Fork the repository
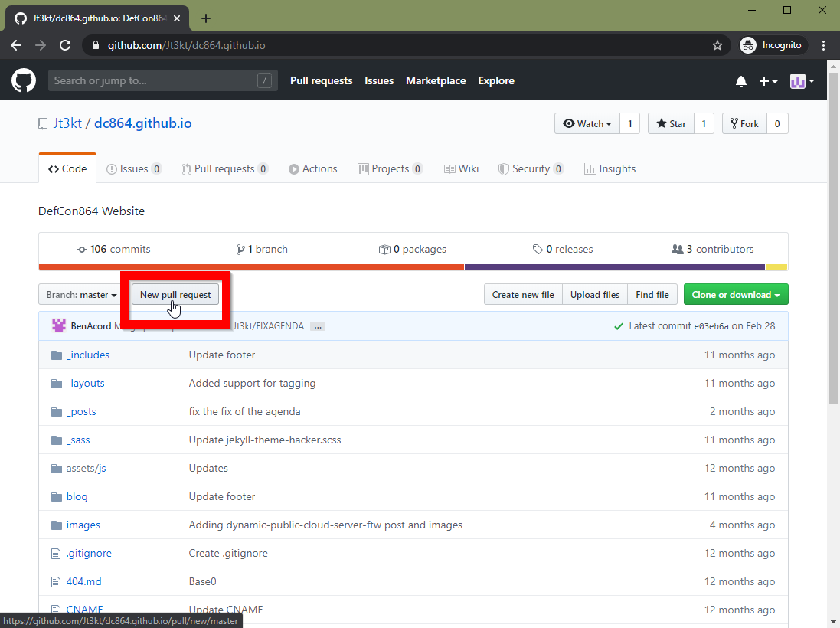The height and width of the screenshot is (628, 840). 744,123
